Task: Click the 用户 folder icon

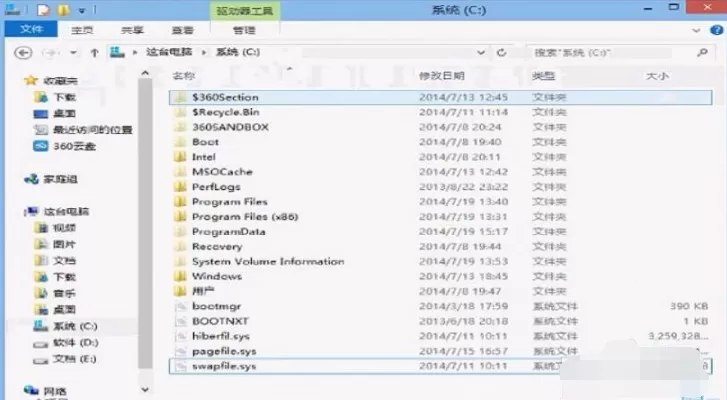Action: click(x=180, y=291)
